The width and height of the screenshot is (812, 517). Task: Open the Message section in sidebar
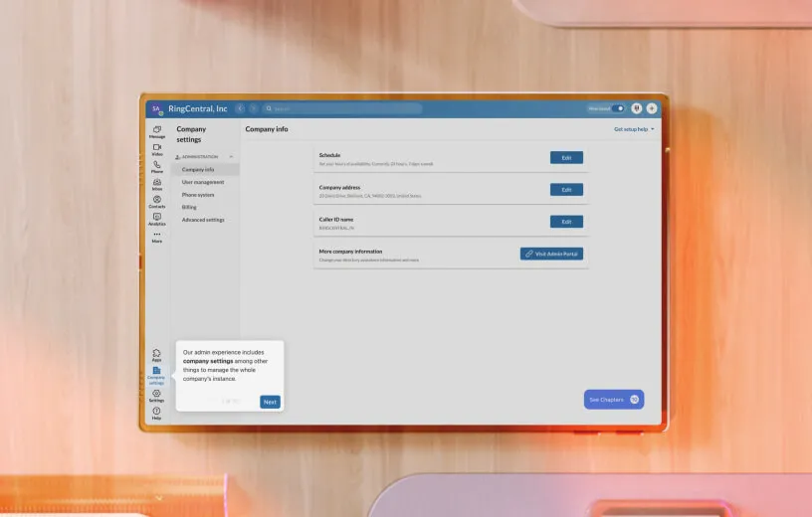coord(157,132)
